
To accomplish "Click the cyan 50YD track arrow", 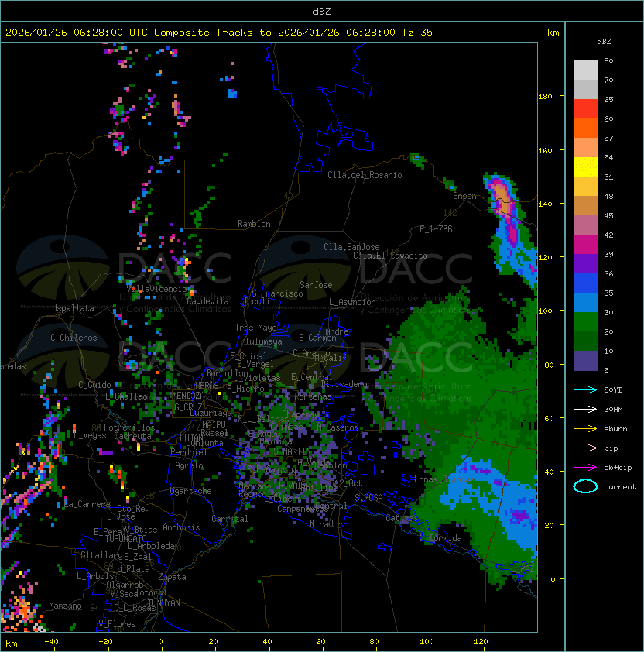I will [585, 389].
